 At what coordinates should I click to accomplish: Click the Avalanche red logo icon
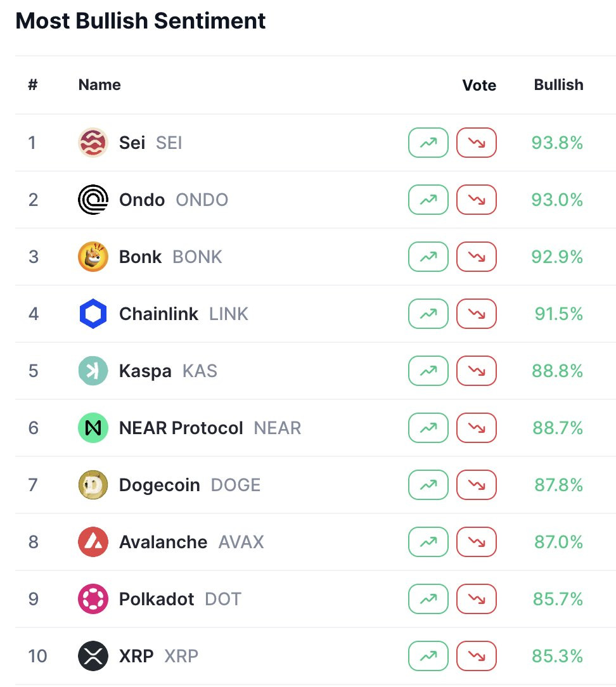pyautogui.click(x=93, y=542)
